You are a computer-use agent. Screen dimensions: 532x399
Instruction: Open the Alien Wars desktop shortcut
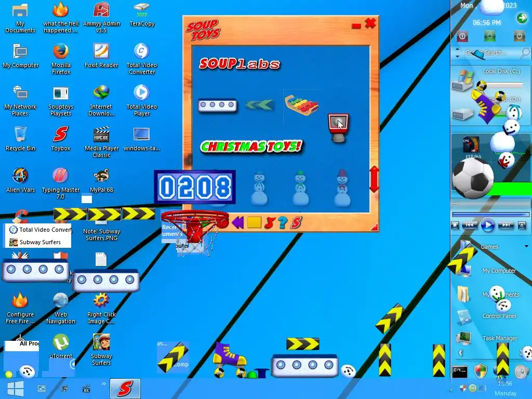20,180
